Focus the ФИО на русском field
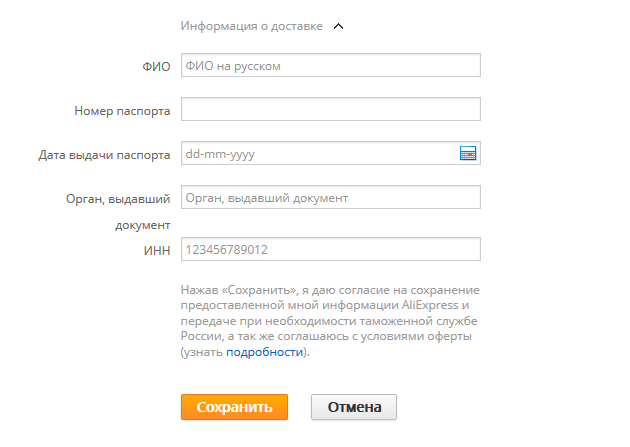The image size is (630, 447). pos(331,65)
